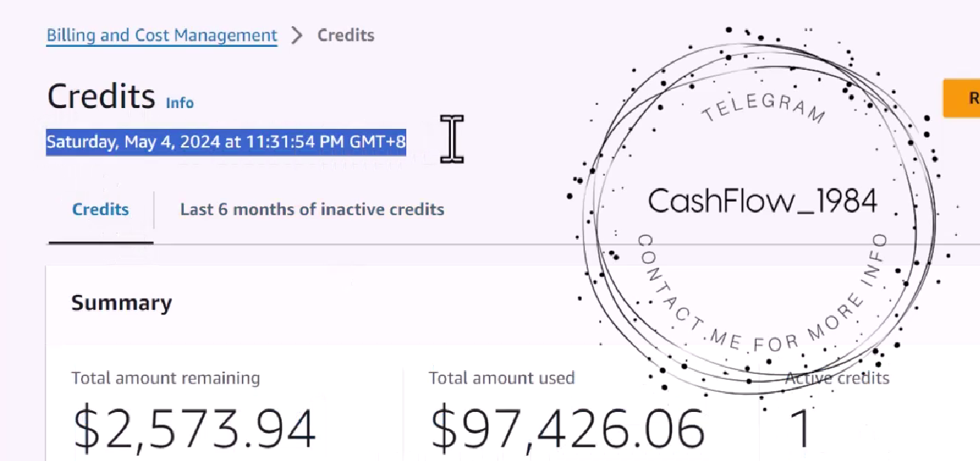This screenshot has width=980, height=461.
Task: Open Last 6 months of inactive credits tab
Action: (313, 209)
